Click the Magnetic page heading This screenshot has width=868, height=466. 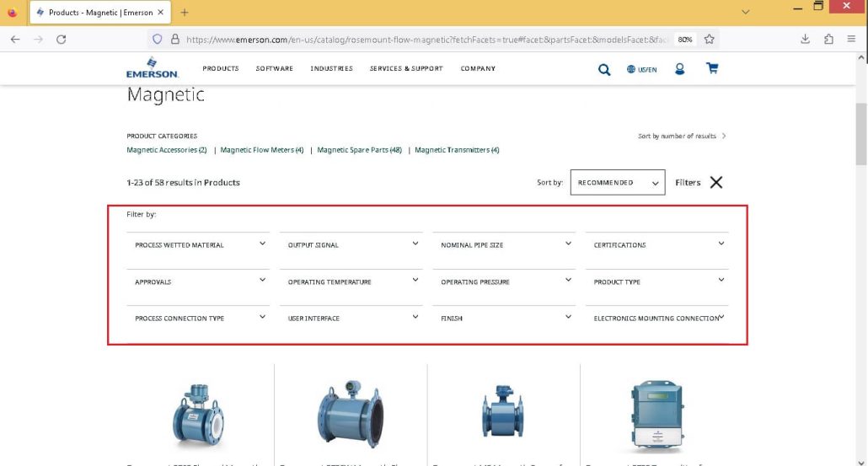[x=165, y=94]
